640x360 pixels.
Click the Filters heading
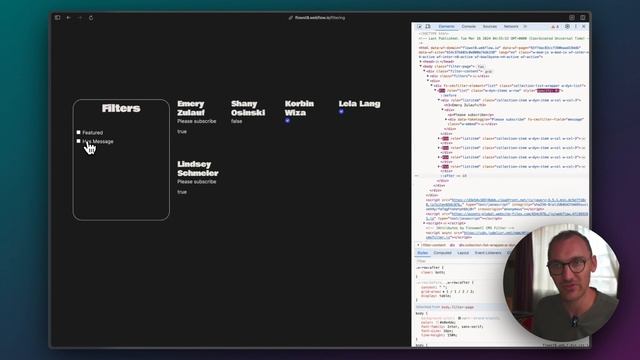(x=121, y=108)
